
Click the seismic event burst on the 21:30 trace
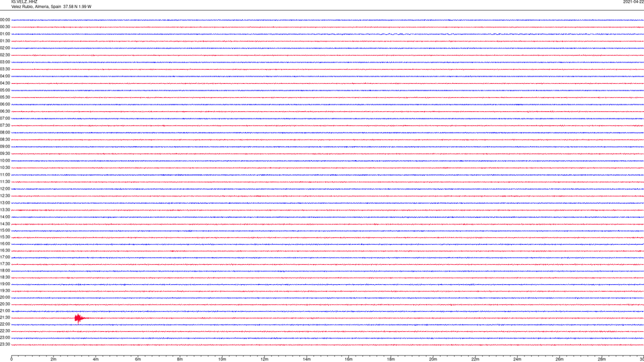[79, 318]
